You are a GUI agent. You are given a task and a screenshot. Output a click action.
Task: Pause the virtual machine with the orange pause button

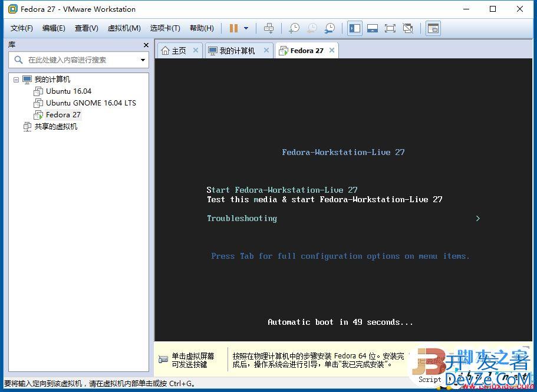click(x=233, y=28)
